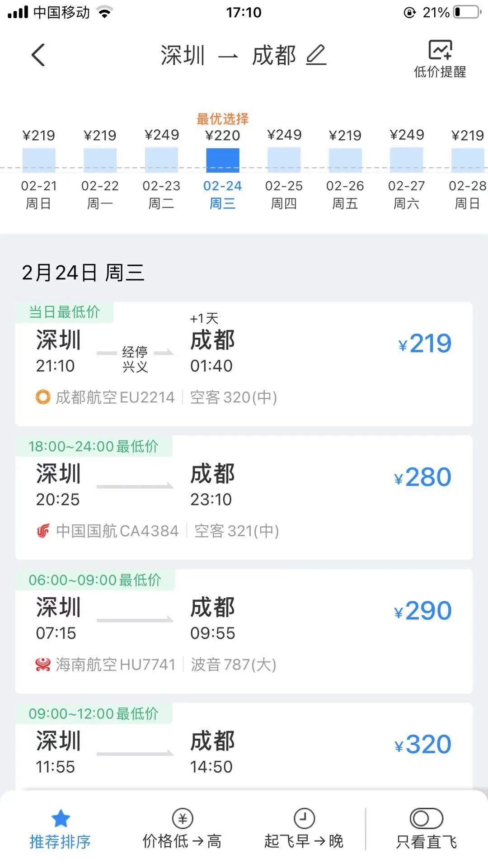Tap the clock departure time sort icon
Image resolution: width=488 pixels, height=868 pixels.
coord(304,818)
